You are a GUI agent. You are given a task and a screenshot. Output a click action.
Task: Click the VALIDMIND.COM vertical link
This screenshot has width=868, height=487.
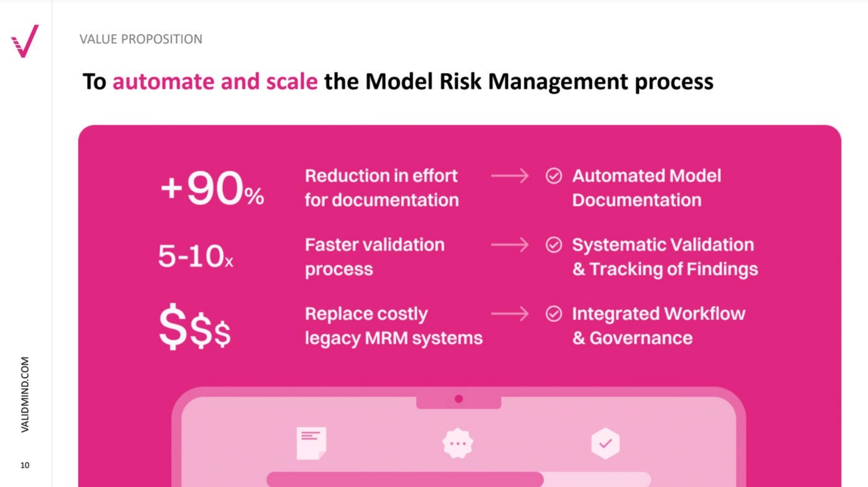pyautogui.click(x=25, y=394)
